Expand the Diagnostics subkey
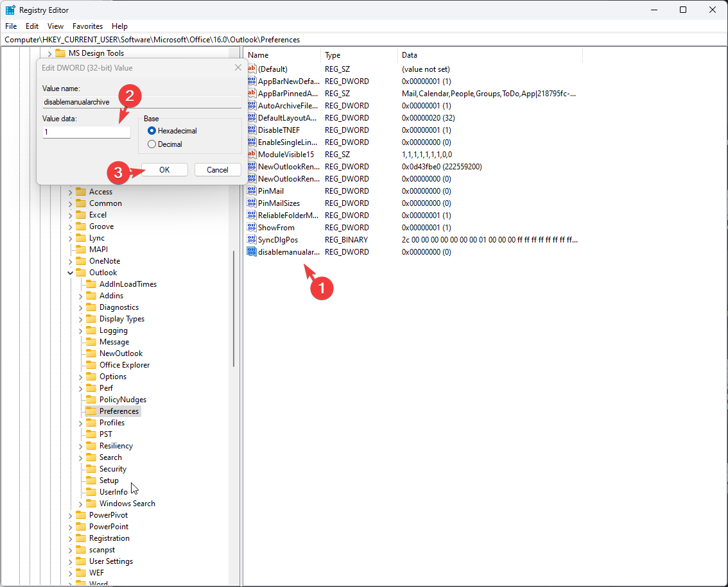 [80, 308]
